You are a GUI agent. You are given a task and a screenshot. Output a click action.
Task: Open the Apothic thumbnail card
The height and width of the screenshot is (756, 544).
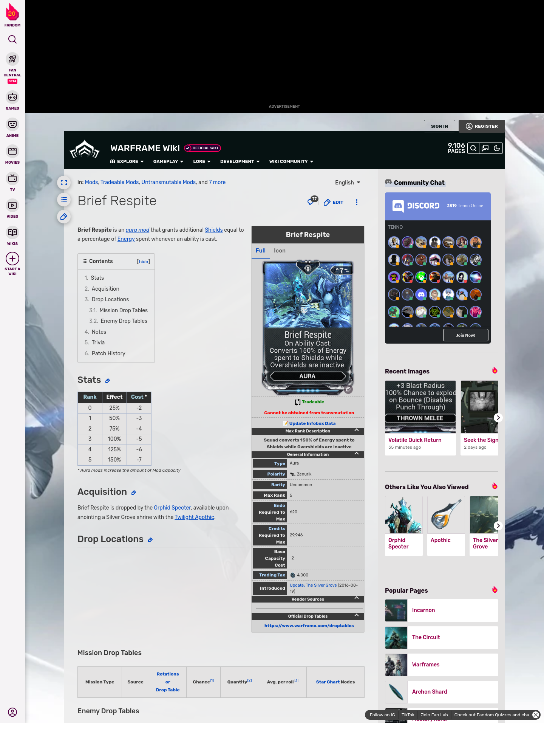446,526
